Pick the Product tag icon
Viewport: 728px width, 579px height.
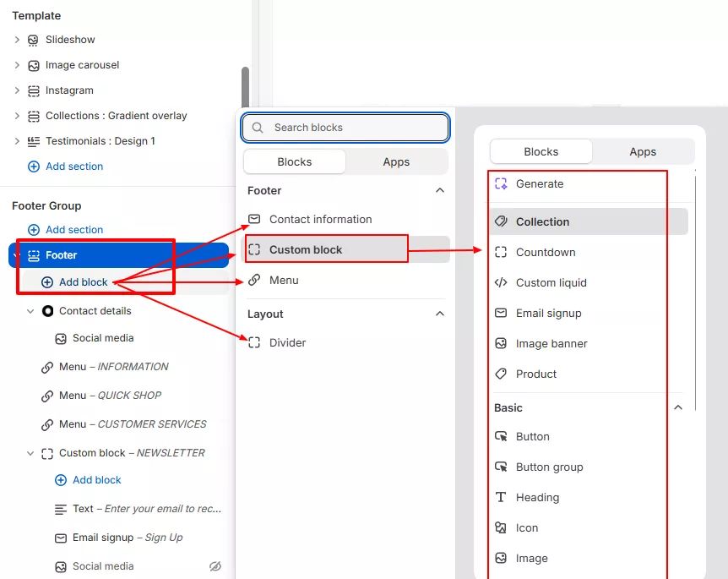tap(501, 374)
